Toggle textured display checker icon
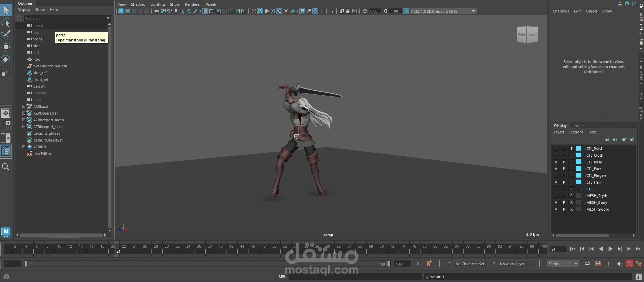Viewport: 644px width, 282px height. tap(279, 11)
